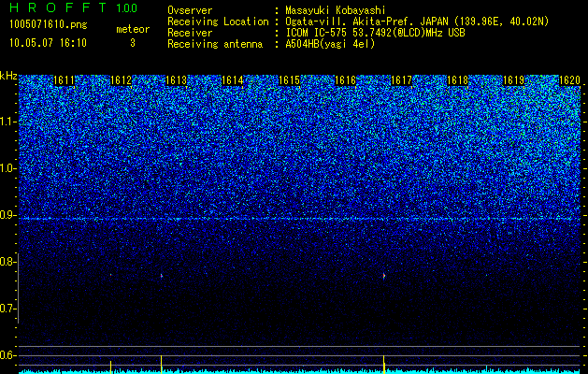Click the 0.9 frequency axis label
588x374 pixels.
(x=7, y=215)
